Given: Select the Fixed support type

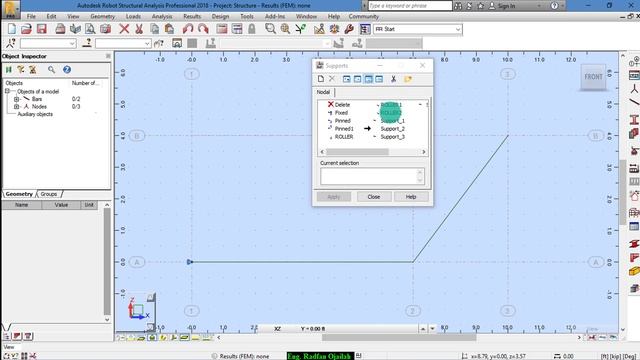Looking at the screenshot, I should click(341, 113).
